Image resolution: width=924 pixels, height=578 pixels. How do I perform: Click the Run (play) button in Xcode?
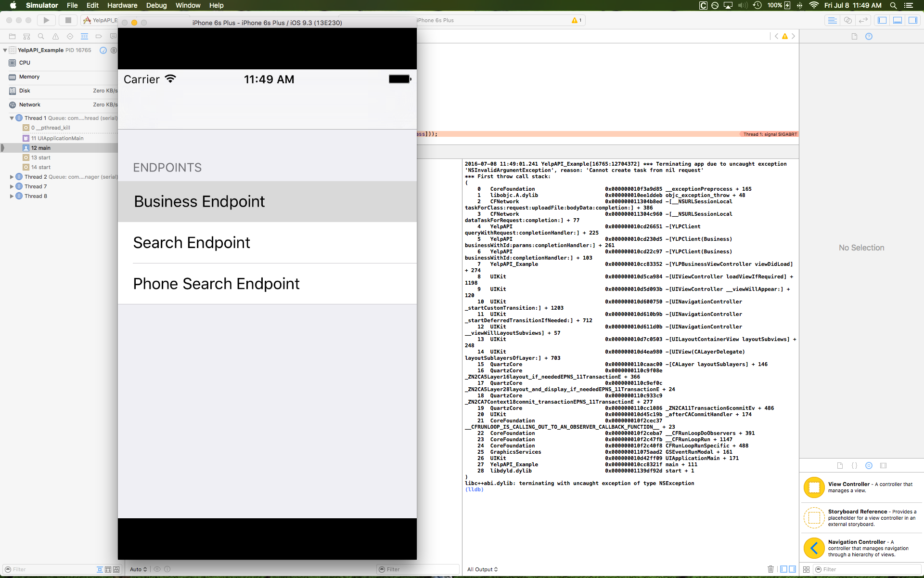(x=46, y=20)
